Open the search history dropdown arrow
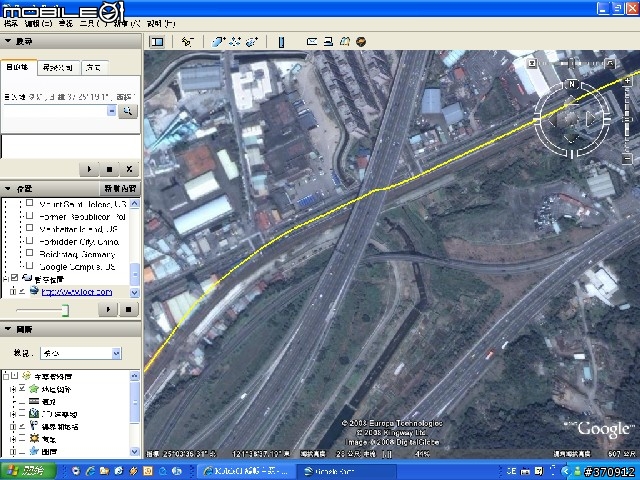Image resolution: width=640 pixels, height=480 pixels. [111, 111]
